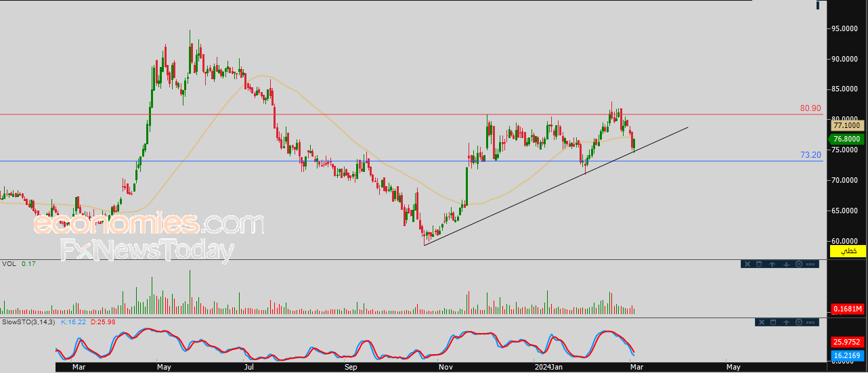Viewport: 868px width, 373px height.
Task: Select the D:25.98 stochastic value
Action: tap(102, 322)
